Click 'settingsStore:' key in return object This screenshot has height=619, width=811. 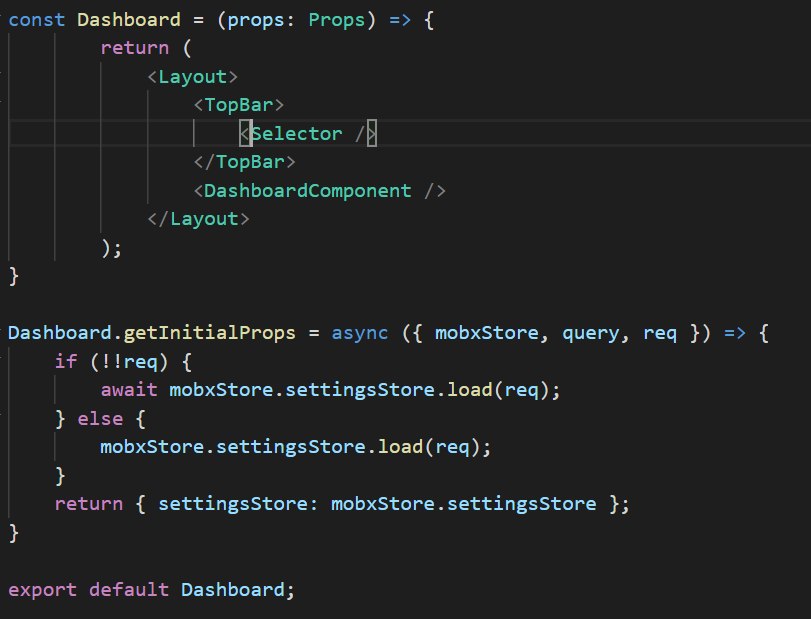click(238, 504)
